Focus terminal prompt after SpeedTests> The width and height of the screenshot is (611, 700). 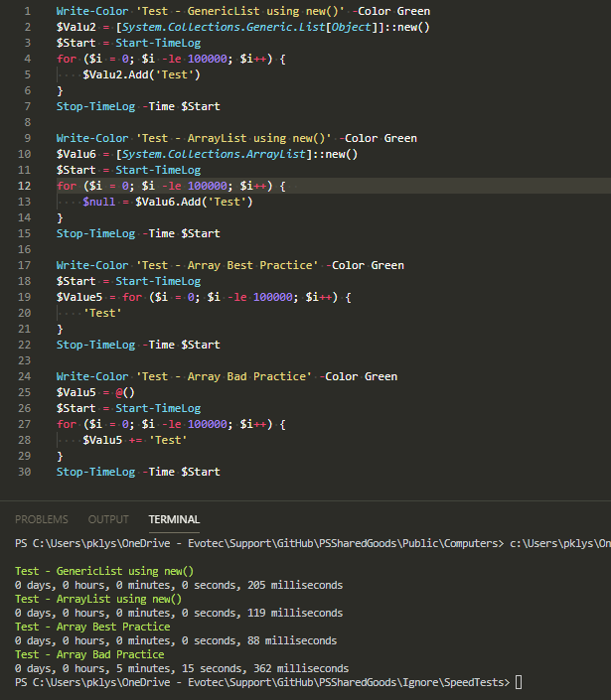click(519, 683)
